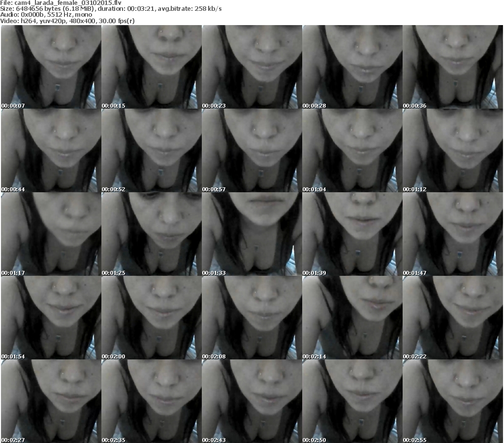Click the thumbnail stamped 00:00:36

pyautogui.click(x=453, y=67)
